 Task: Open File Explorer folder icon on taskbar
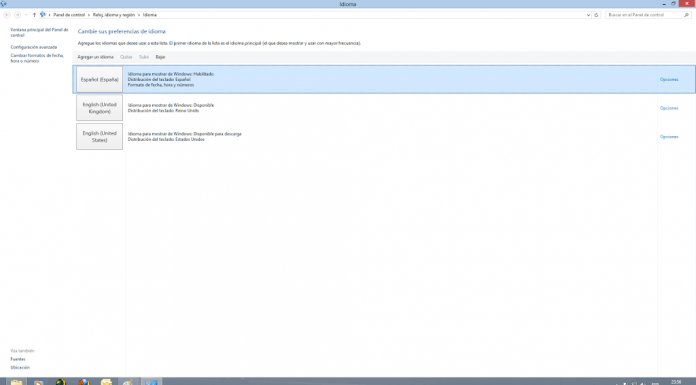click(16, 382)
